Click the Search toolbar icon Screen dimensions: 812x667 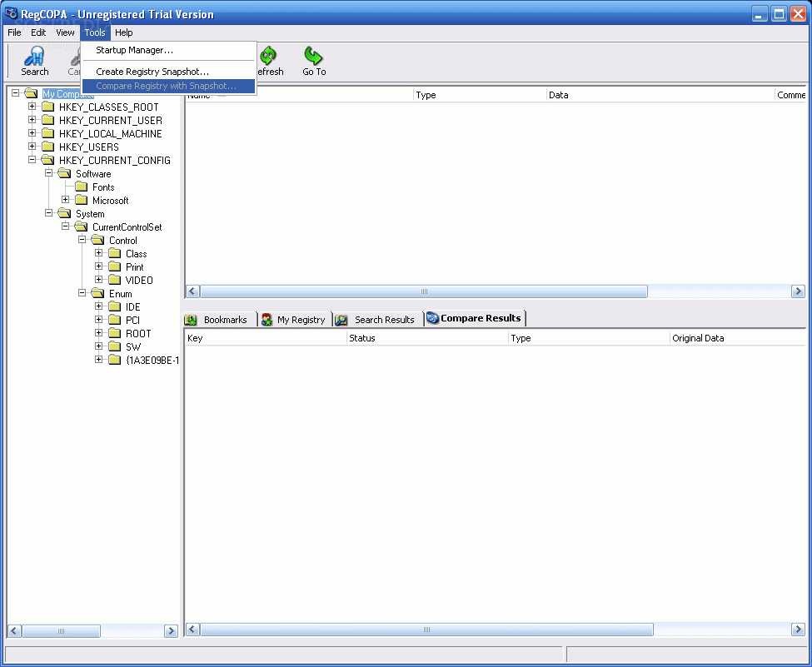point(35,56)
